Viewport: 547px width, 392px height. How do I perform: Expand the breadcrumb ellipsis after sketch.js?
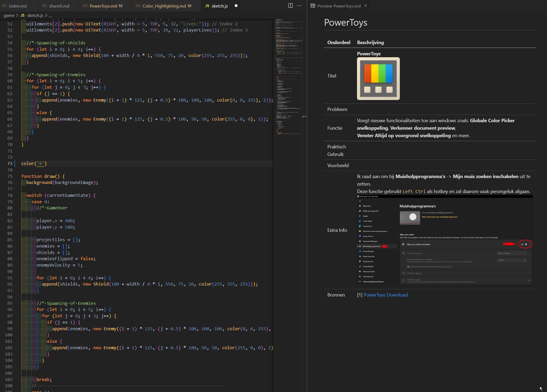click(50, 16)
